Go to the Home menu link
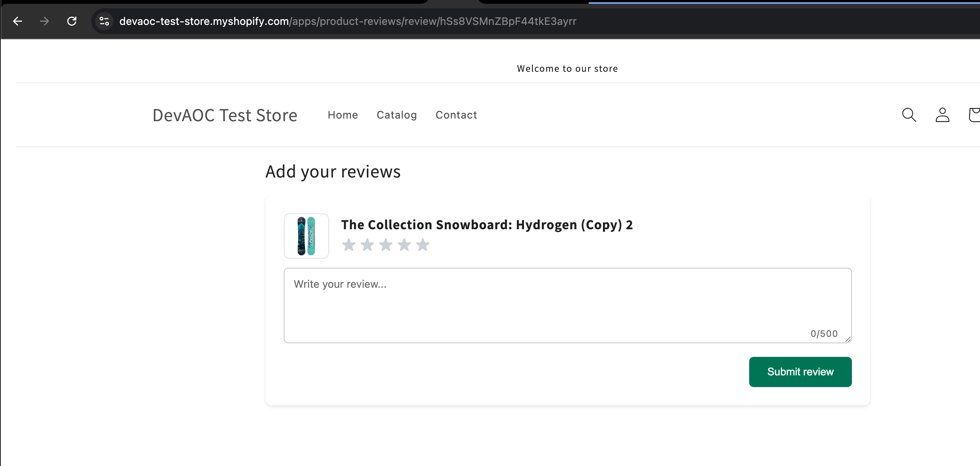 (342, 115)
